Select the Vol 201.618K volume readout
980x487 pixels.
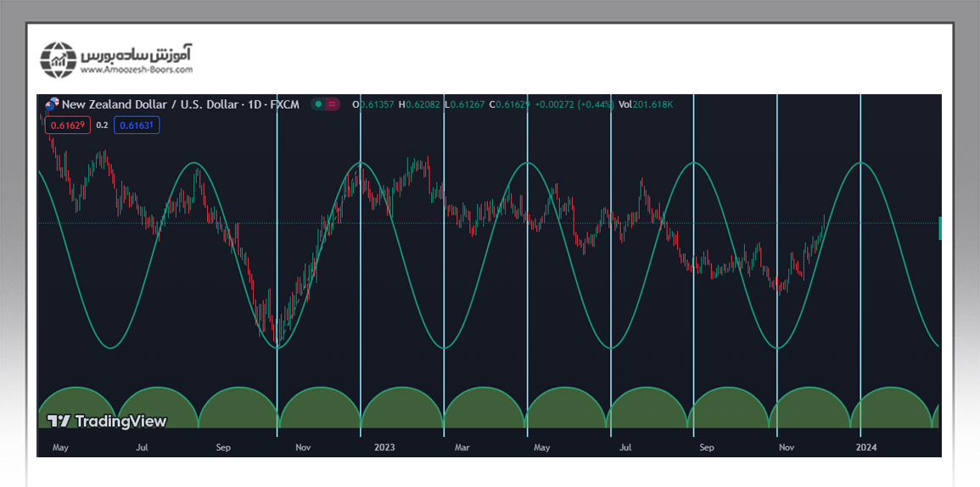pyautogui.click(x=646, y=104)
